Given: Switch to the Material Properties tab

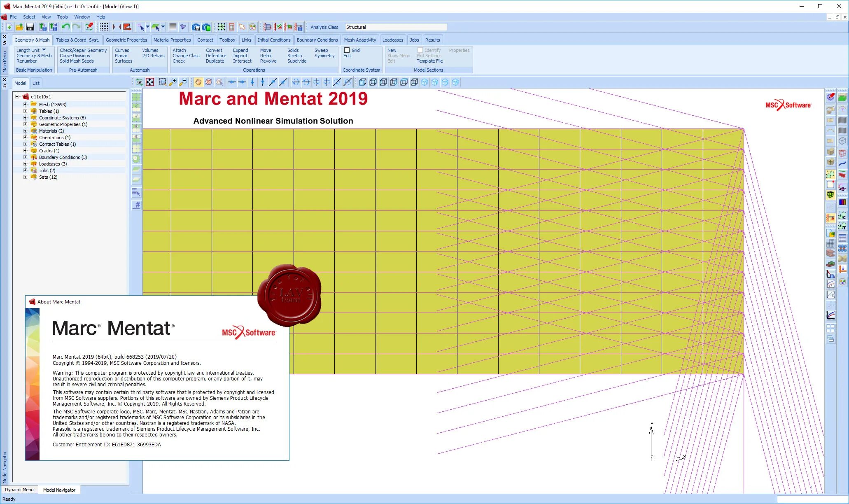Looking at the screenshot, I should 172,40.
